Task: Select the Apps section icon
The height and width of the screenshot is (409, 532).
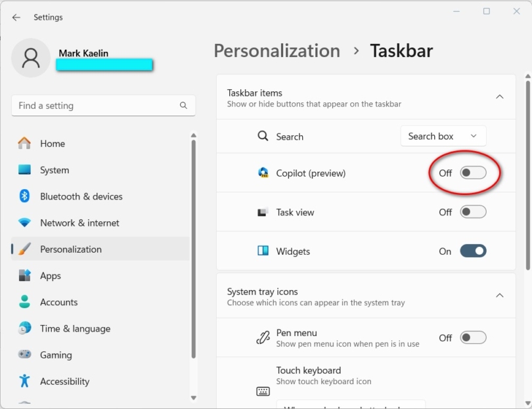Action: tap(26, 275)
